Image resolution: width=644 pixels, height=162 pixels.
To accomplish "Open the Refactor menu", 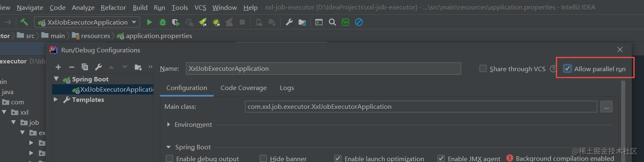I will click(113, 7).
